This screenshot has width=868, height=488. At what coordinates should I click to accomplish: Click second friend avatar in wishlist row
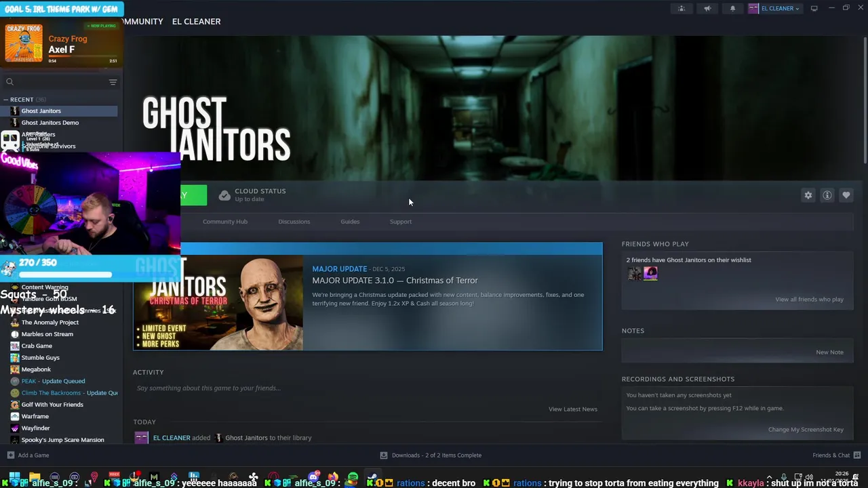650,273
